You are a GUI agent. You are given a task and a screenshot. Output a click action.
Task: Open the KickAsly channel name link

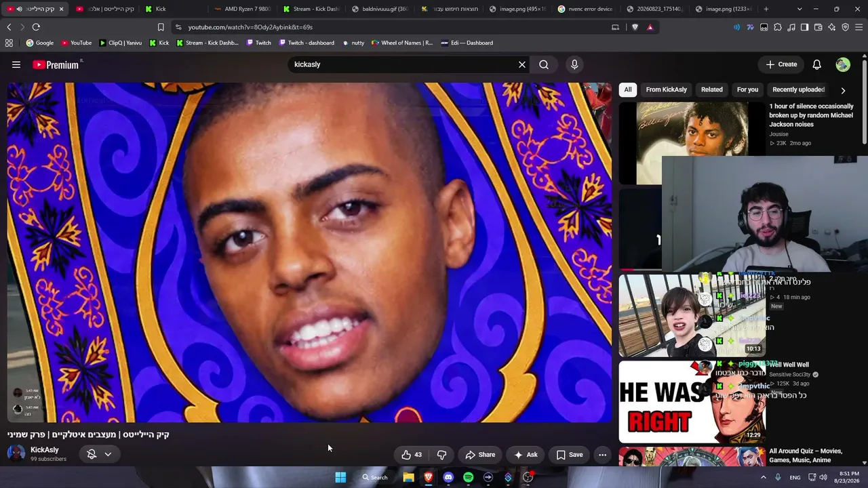point(45,450)
